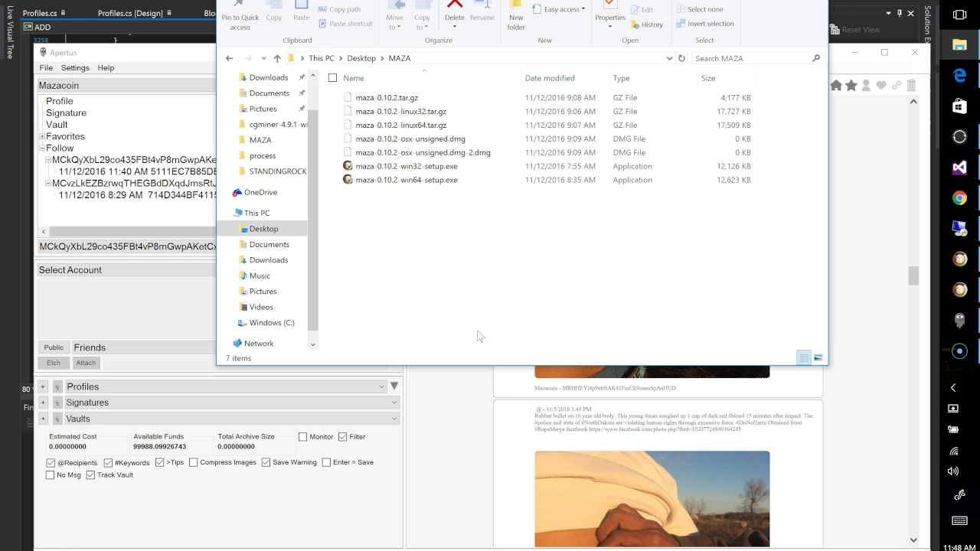Toggle the Filter checkbox
This screenshot has height=551, width=980.
342,437
